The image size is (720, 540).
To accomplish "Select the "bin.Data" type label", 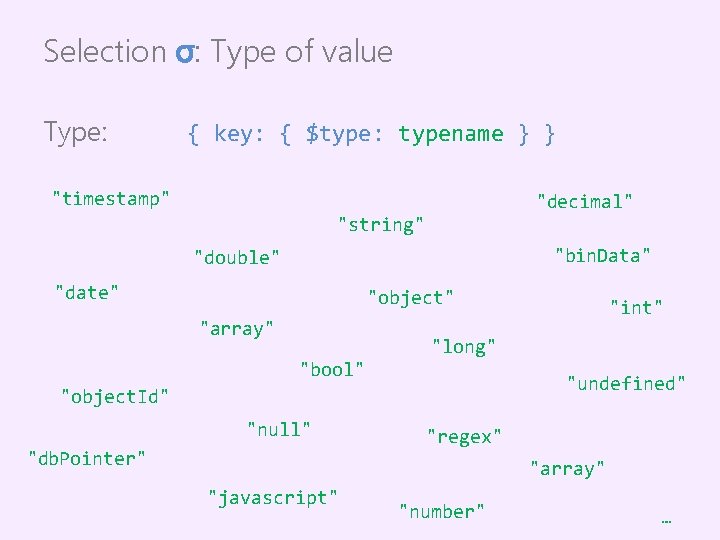I will (x=603, y=255).
